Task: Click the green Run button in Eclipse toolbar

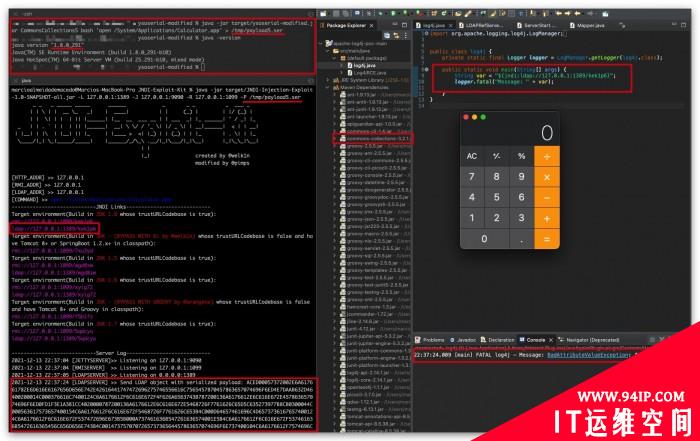Action: (x=393, y=14)
